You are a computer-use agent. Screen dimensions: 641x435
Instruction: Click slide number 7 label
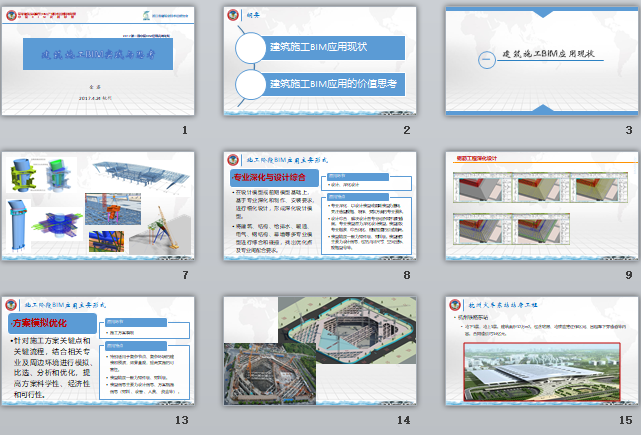pos(185,275)
